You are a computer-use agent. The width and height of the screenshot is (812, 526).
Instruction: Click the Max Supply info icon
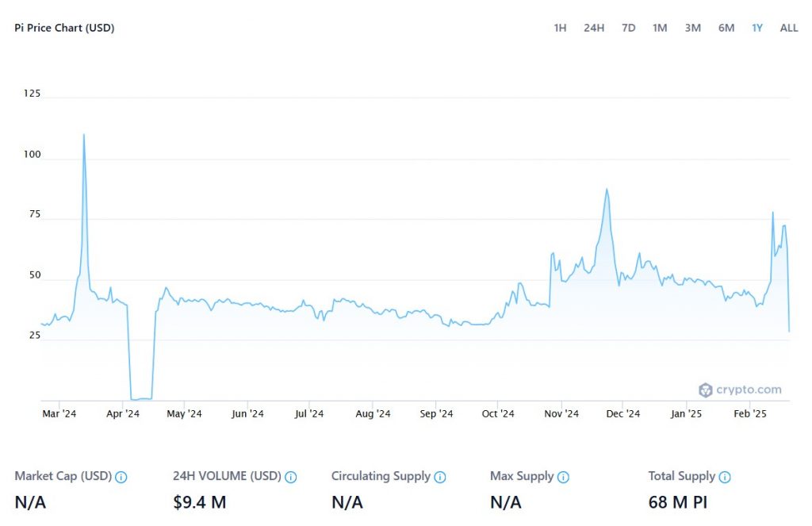563,478
